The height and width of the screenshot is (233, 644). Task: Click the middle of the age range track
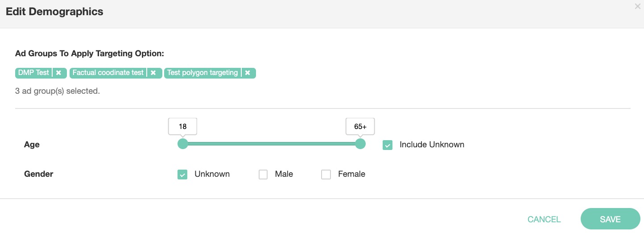click(x=271, y=144)
